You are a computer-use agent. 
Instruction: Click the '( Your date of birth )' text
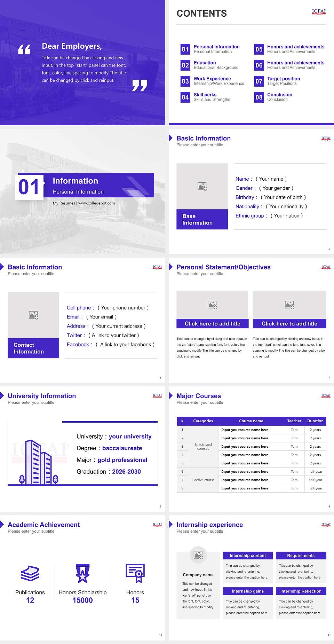(283, 197)
